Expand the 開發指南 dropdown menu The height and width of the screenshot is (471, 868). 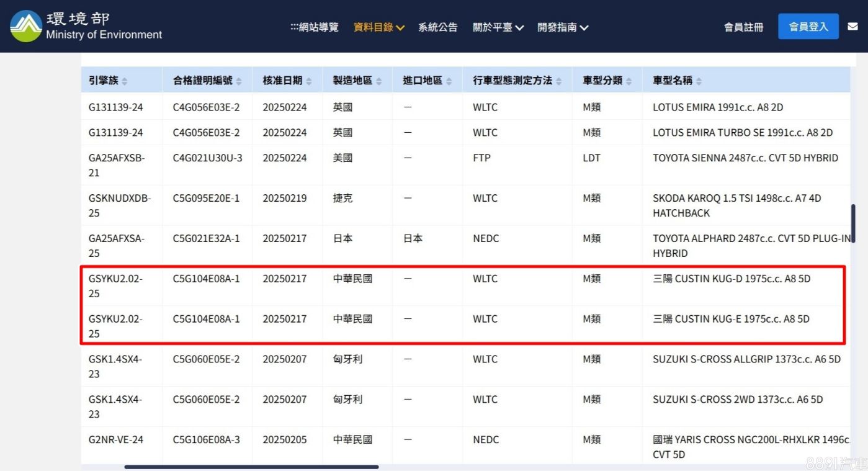(563, 27)
